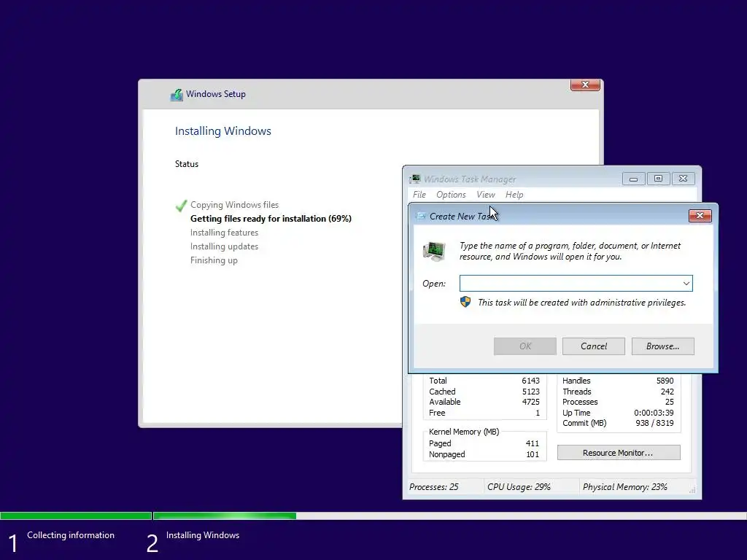747x560 pixels.
Task: Open the File menu in Task Manager
Action: pyautogui.click(x=419, y=194)
